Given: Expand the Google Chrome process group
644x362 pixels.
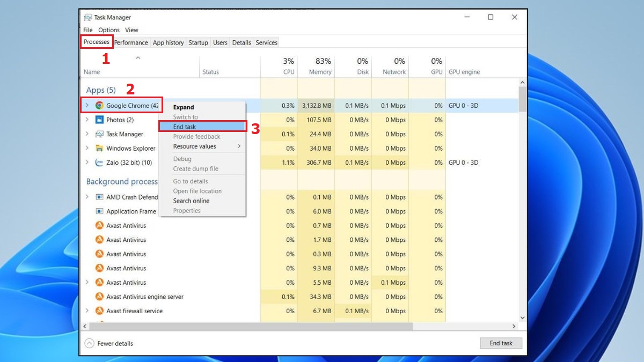Looking at the screenshot, I should (x=87, y=106).
